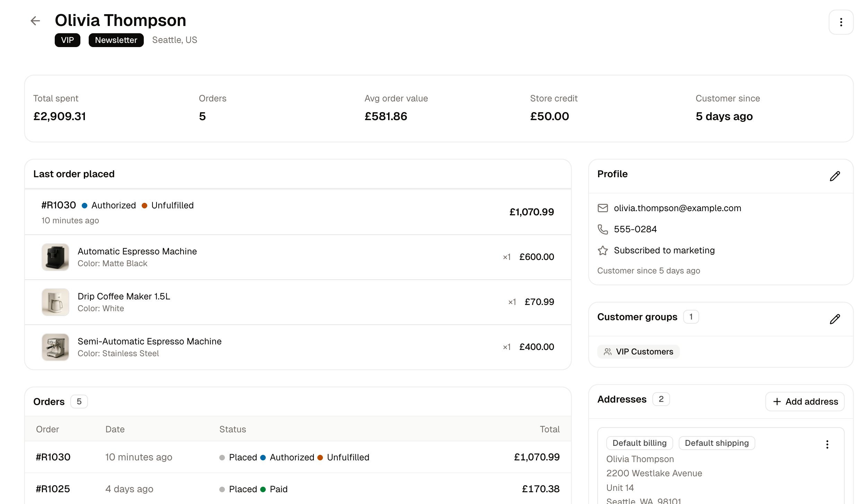Screen dimensions: 862x504
Task: Click the Customer groups count badge 1
Action: 691,317
